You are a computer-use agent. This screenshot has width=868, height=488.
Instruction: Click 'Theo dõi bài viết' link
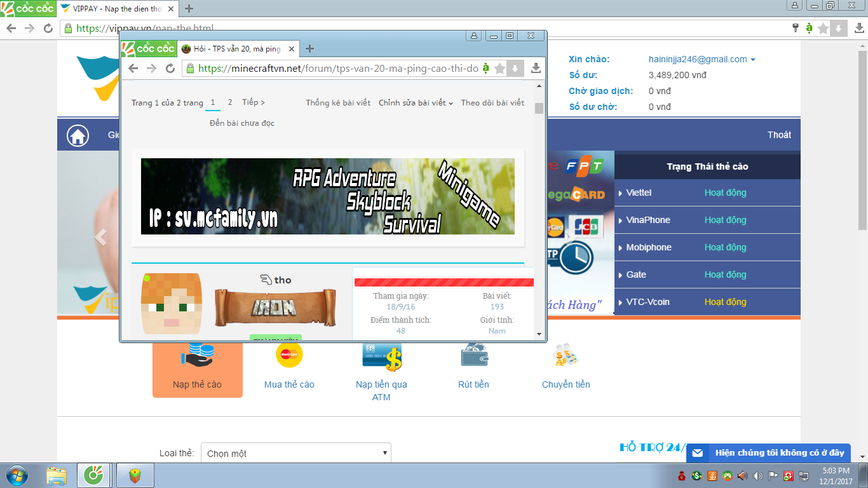pyautogui.click(x=492, y=102)
